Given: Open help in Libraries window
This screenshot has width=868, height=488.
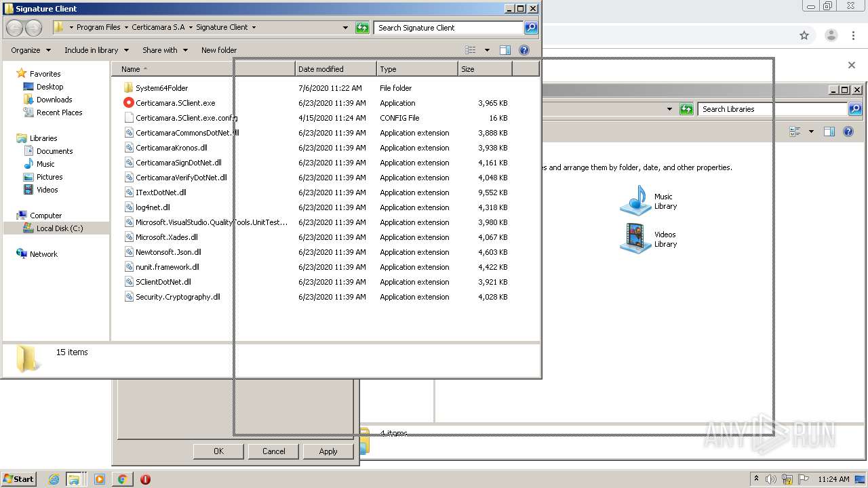Looking at the screenshot, I should pos(848,131).
